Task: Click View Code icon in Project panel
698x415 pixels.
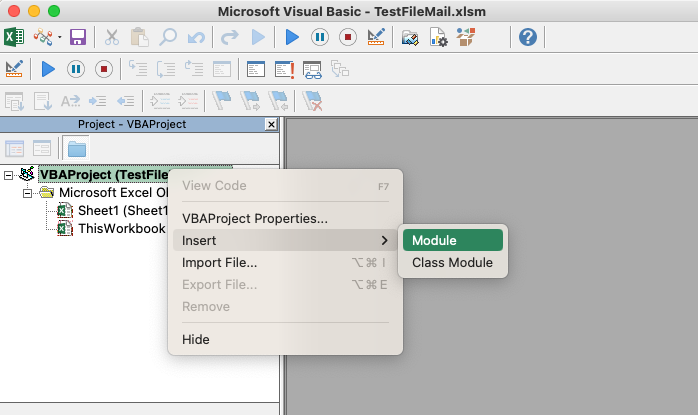Action: pyautogui.click(x=14, y=148)
